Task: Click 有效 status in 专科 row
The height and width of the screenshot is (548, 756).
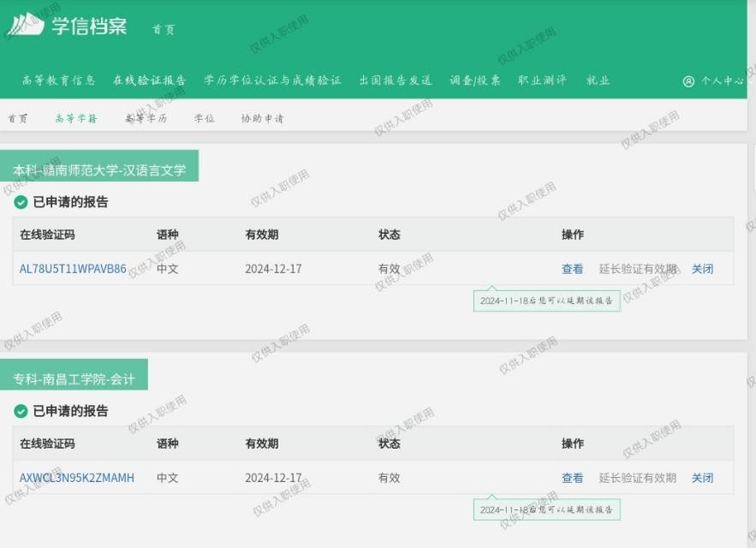Action: 389,478
